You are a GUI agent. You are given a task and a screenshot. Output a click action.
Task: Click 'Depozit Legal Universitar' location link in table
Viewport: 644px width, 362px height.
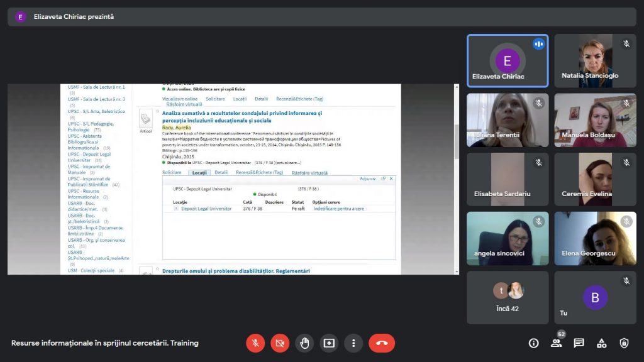tap(206, 209)
